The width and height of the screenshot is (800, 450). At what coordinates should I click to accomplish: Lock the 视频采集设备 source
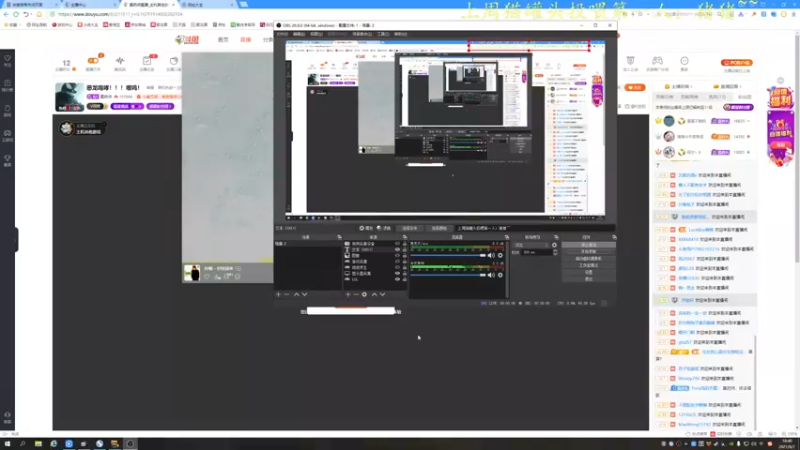pyautogui.click(x=405, y=244)
